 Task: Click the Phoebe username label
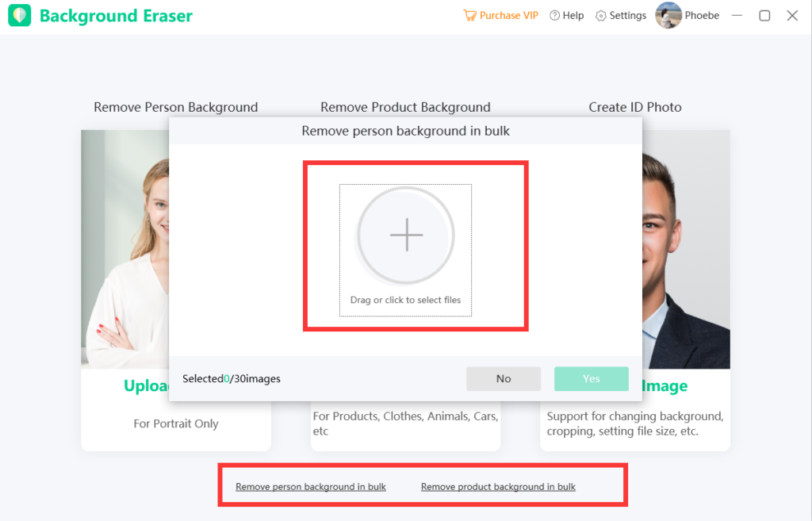pyautogui.click(x=702, y=16)
